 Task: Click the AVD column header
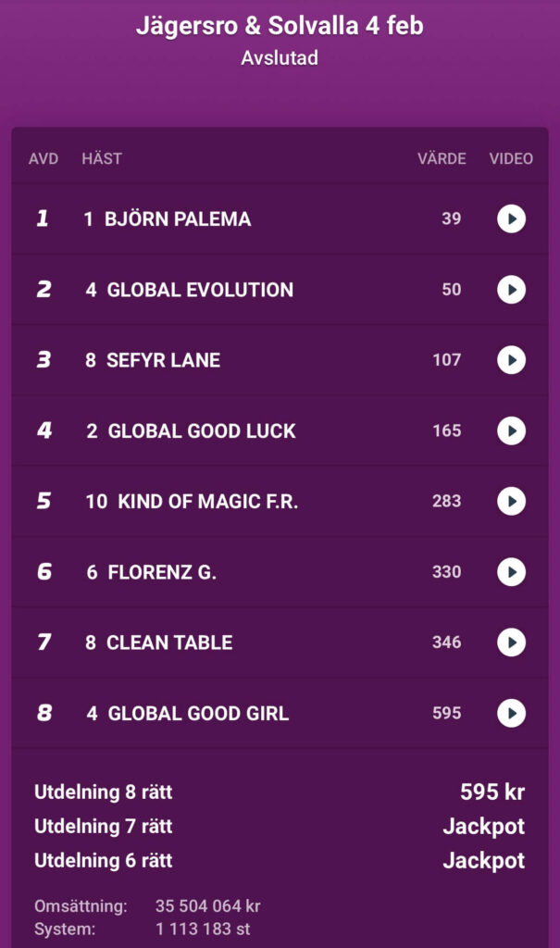click(44, 158)
